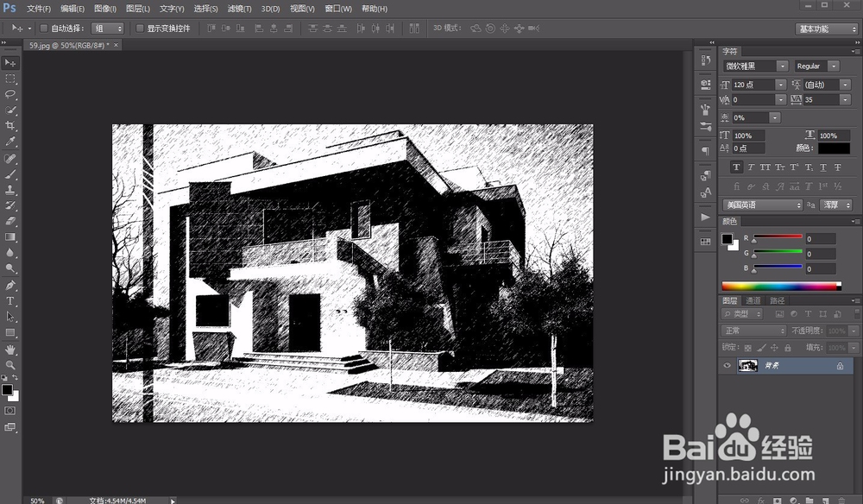This screenshot has width=863, height=504.
Task: Select the Eraser tool
Action: (9, 221)
